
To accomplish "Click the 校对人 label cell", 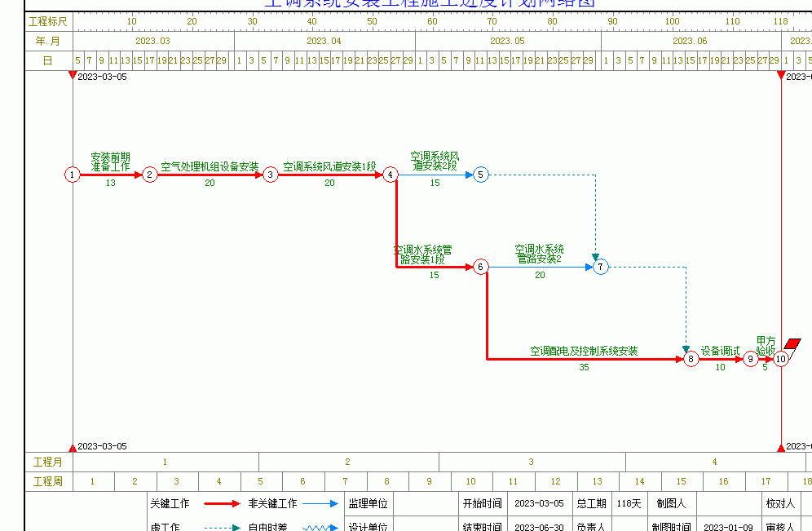I will point(780,503).
